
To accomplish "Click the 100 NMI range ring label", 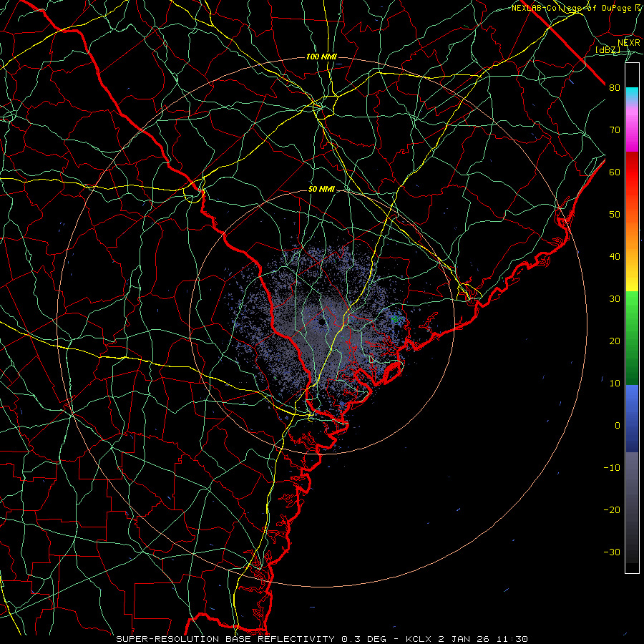I will (321, 57).
